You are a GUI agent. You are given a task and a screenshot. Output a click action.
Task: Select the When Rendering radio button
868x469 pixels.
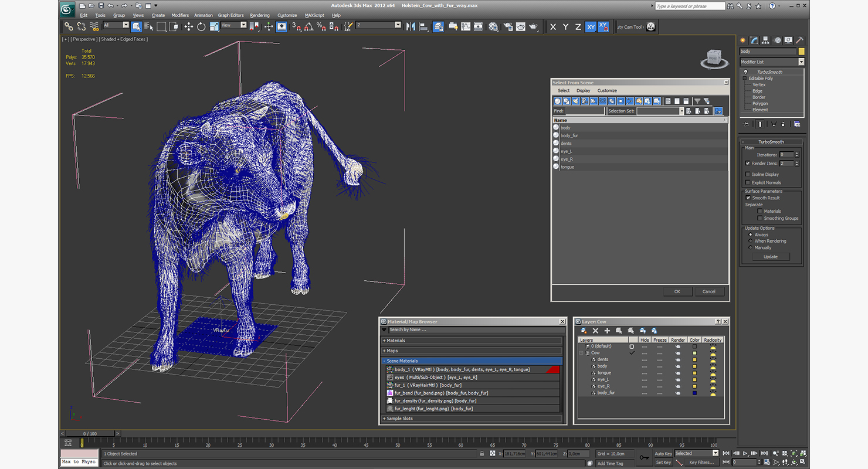tap(750, 241)
